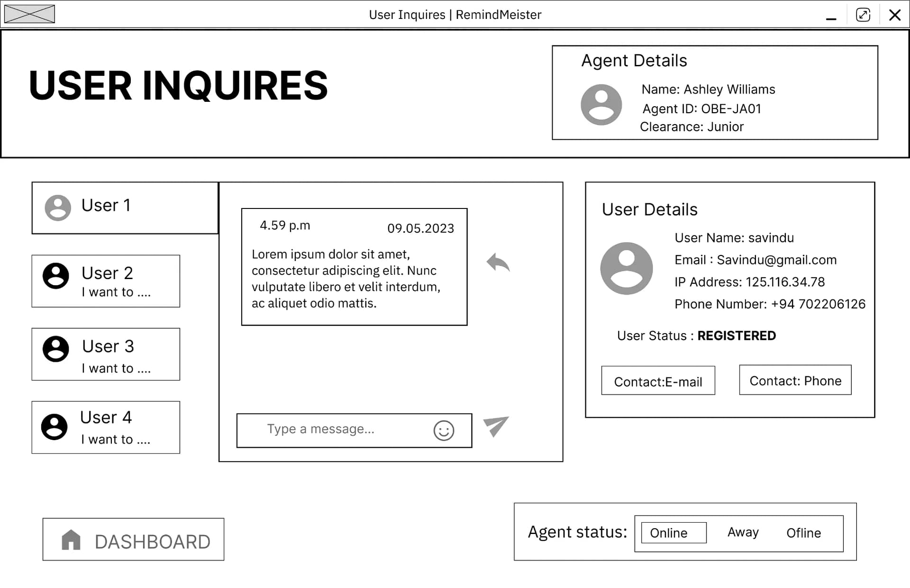Click the placeholder logo in title bar
This screenshot has height=588, width=910.
click(29, 14)
